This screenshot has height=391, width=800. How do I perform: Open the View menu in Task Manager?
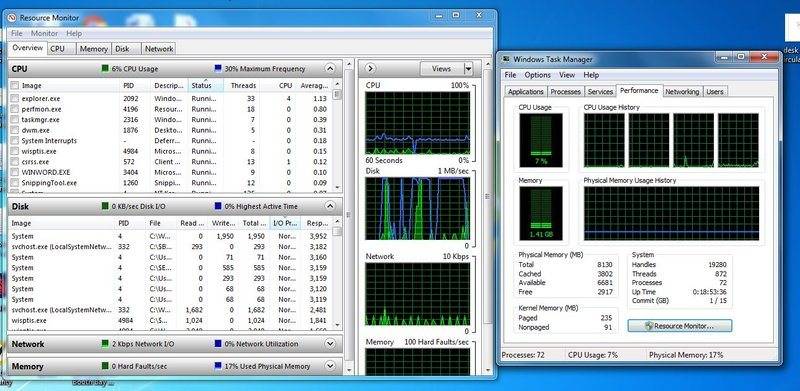coord(567,75)
